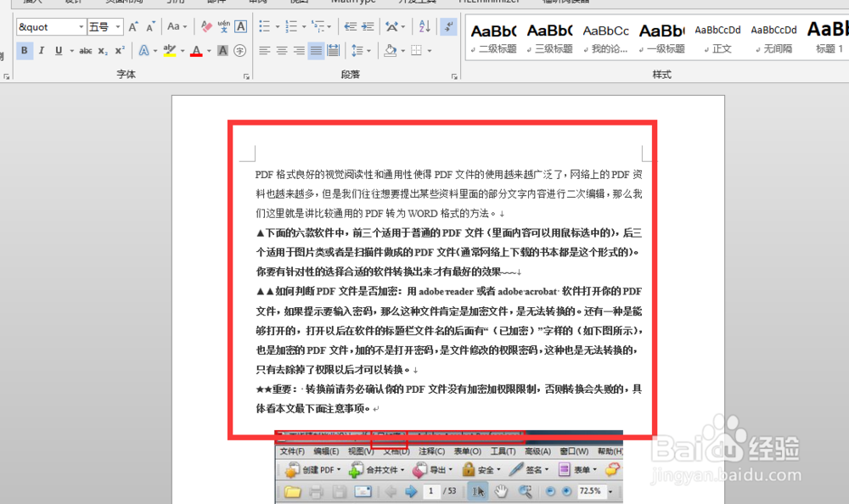The height and width of the screenshot is (504, 849).
Task: Expand the Multilevel List dropdown arrow
Action: [329, 26]
